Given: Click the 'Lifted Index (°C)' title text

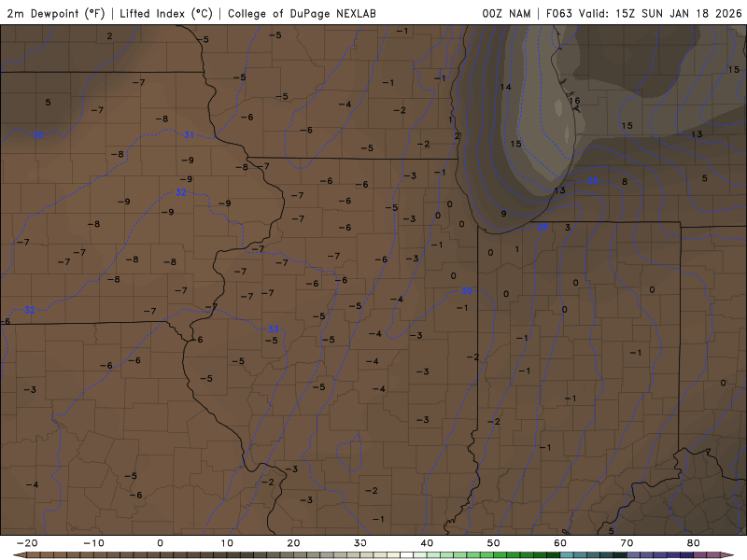Looking at the screenshot, I should 166,13.
